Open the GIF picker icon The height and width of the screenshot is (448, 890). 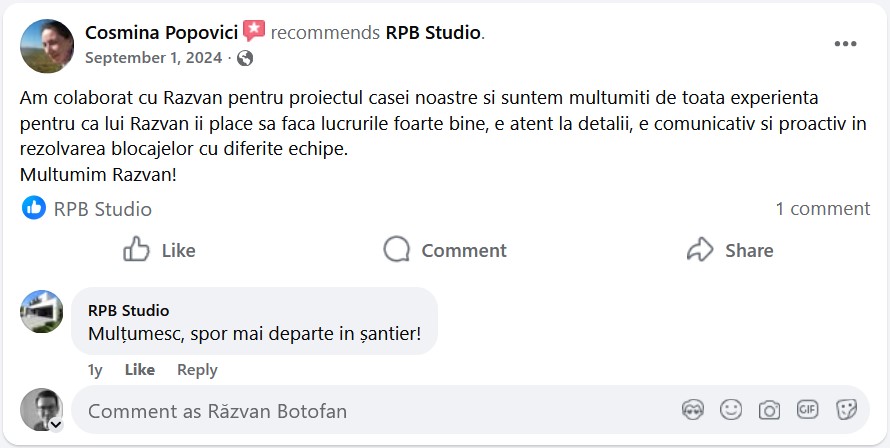[x=807, y=409]
